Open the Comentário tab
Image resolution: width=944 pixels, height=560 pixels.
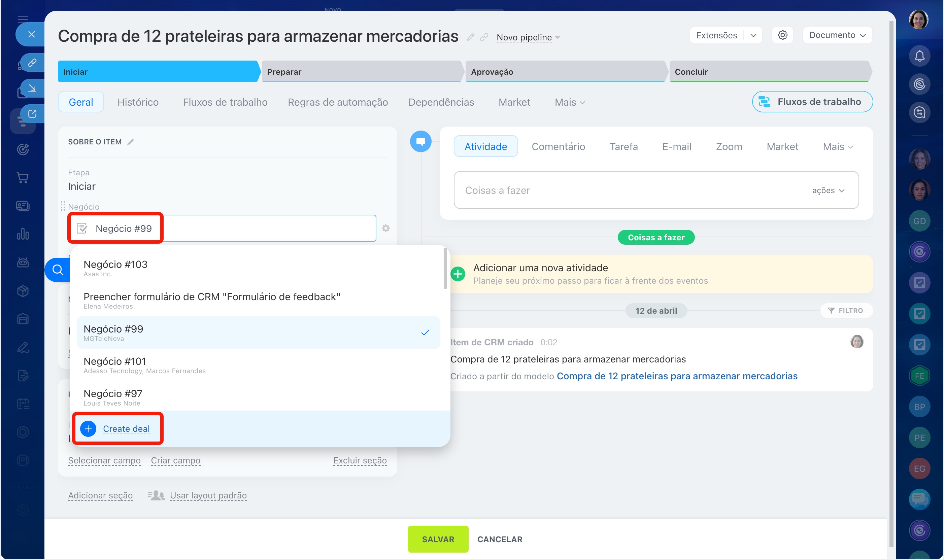pos(558,146)
